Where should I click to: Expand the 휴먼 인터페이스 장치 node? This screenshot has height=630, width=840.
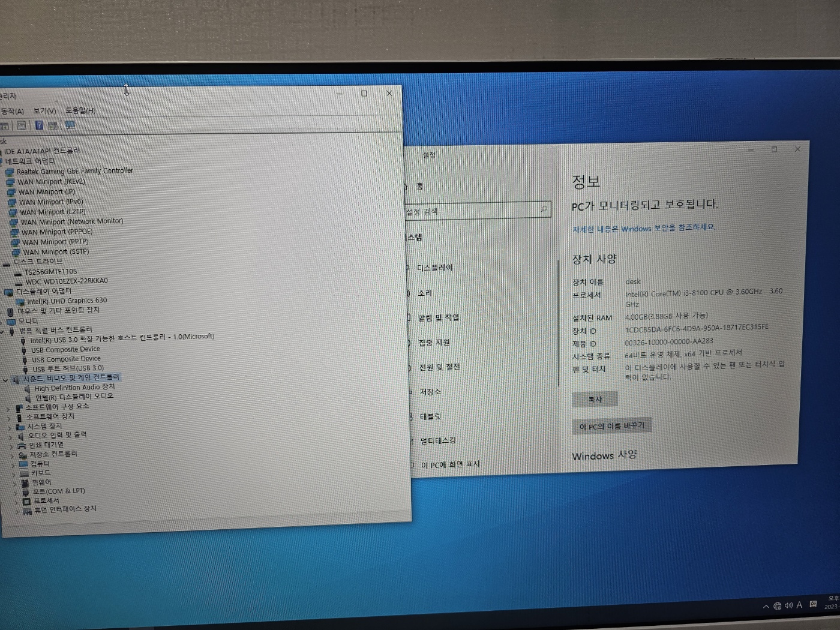[17, 511]
